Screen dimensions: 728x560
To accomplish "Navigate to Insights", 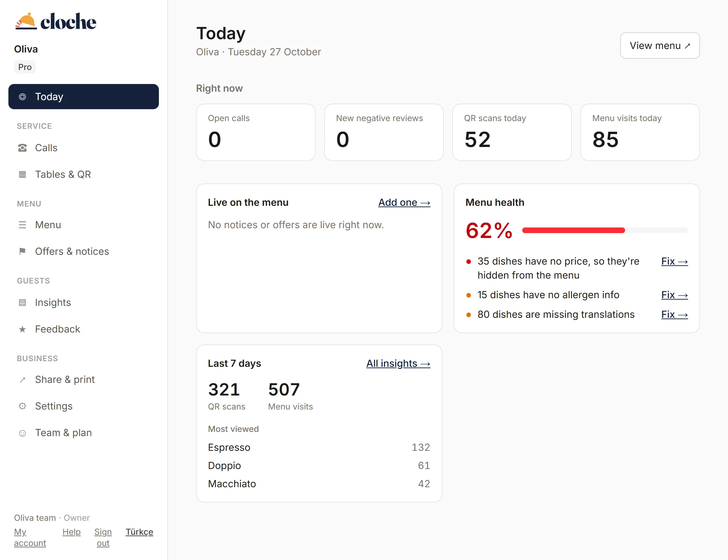I will point(84,302).
